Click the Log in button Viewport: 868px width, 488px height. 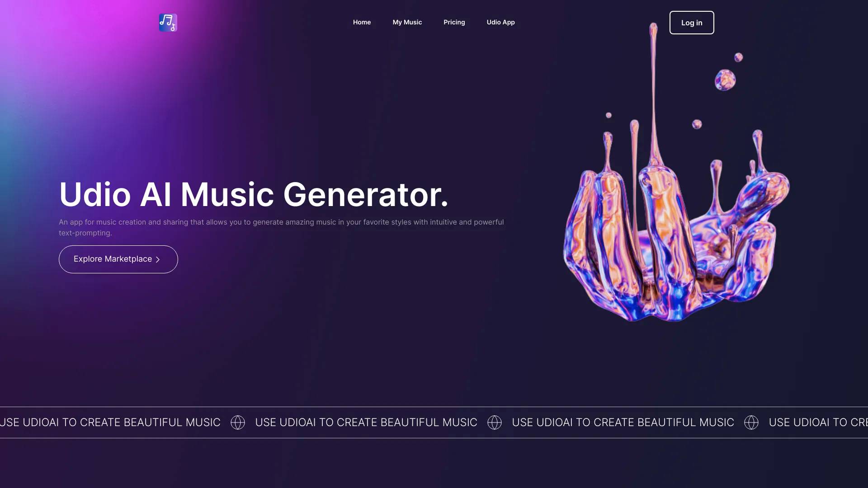point(692,22)
